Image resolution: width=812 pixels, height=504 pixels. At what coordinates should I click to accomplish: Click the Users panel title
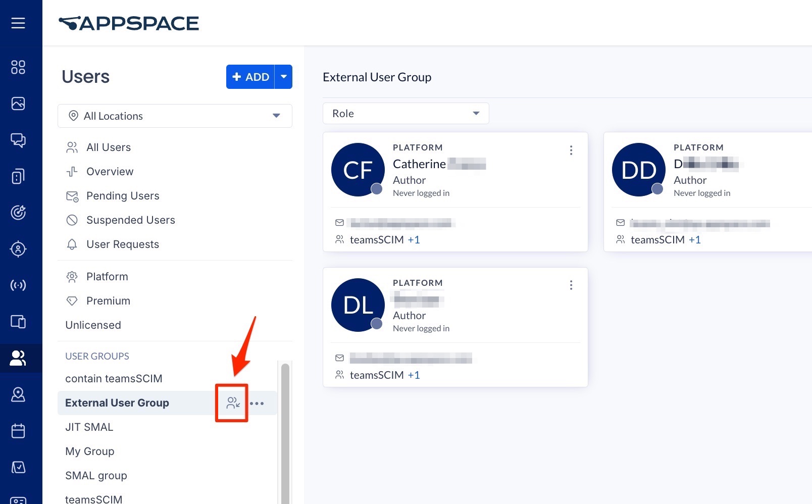coord(85,77)
